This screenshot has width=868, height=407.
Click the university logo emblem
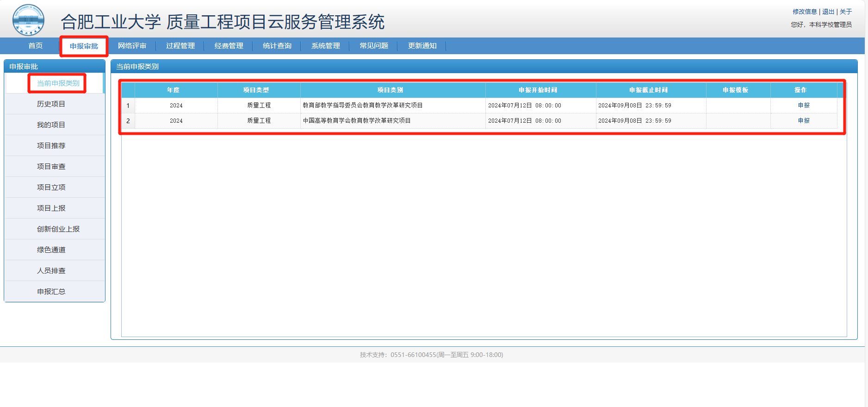pos(28,20)
